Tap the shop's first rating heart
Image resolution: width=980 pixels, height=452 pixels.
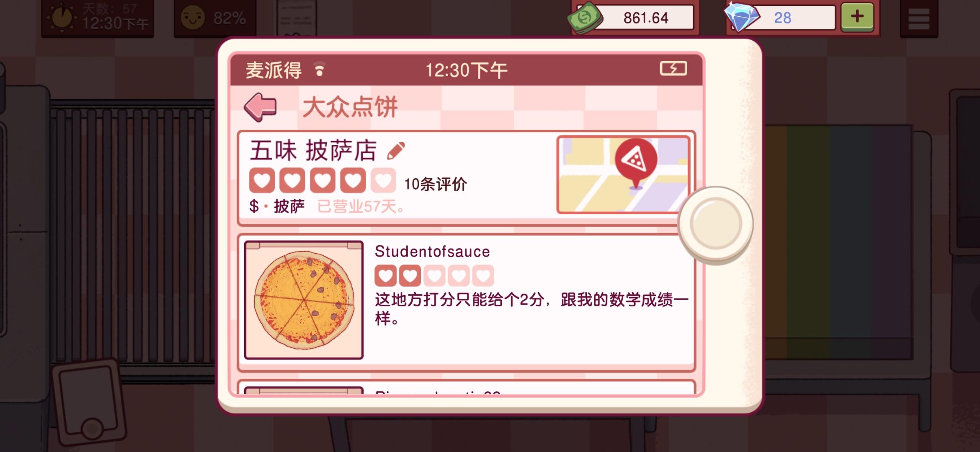tap(262, 181)
